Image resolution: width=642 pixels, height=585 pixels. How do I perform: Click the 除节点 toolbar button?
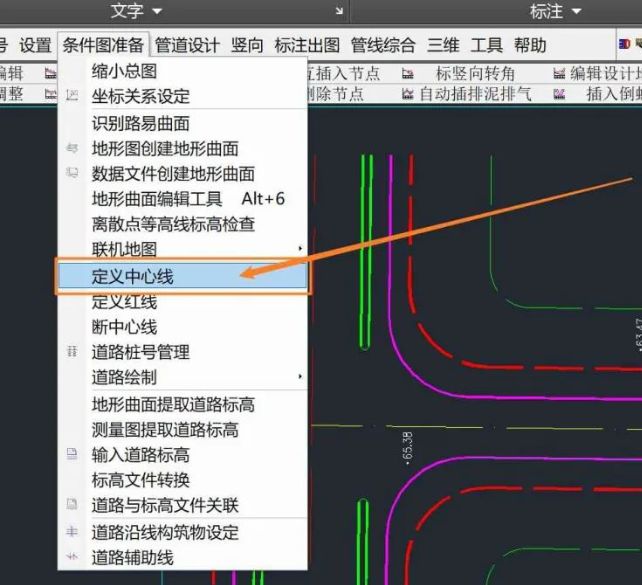(x=336, y=94)
